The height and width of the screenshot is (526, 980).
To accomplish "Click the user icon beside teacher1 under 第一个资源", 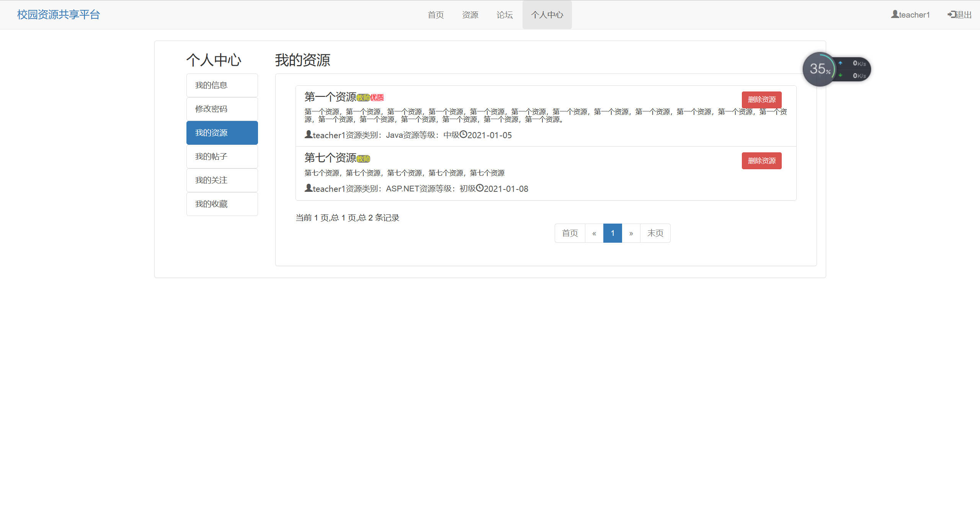I will click(308, 135).
